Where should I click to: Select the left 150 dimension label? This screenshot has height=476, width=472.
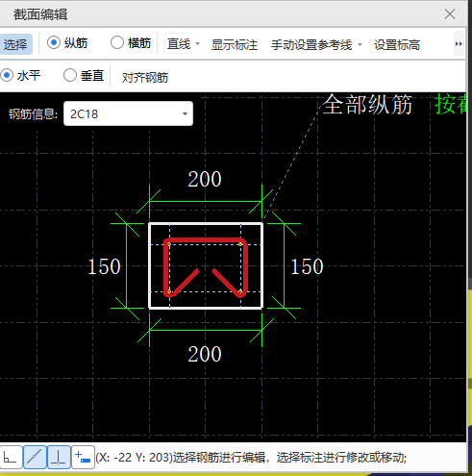tap(104, 266)
